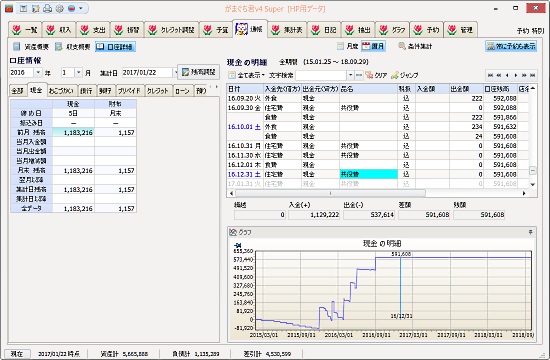This screenshot has width=550, height=360.
Task: Switch to 暦月 calendar month mode
Action: click(373, 46)
